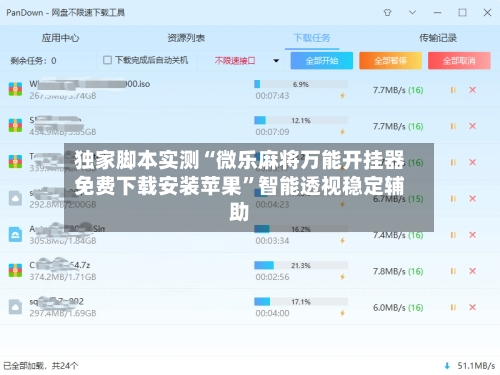Pause the download with 339MB progress

click(x=453, y=162)
